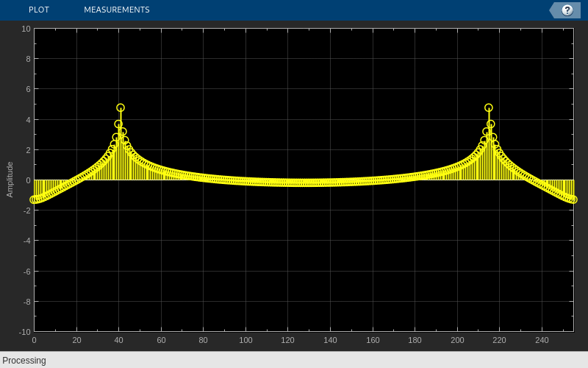Screen dimensions: 588x368
Task: Click the x-axis tick label 240
Action: [x=542, y=340]
